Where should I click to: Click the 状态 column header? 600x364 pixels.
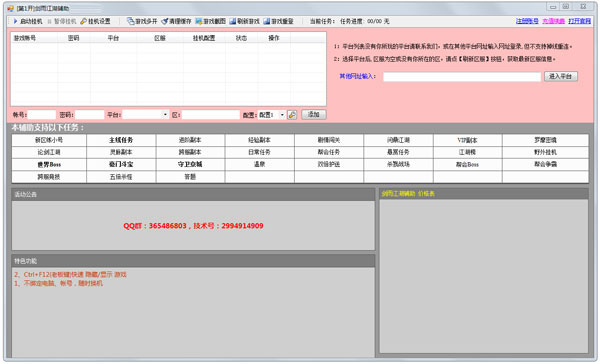click(241, 38)
